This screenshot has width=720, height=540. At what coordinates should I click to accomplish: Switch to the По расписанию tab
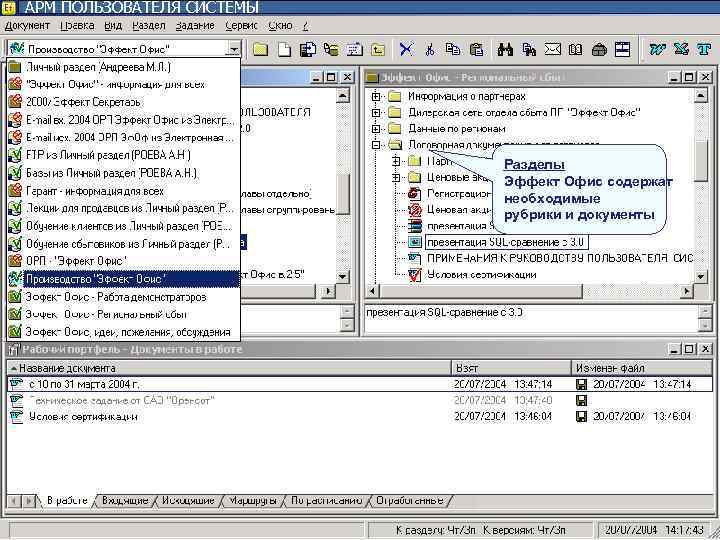coord(326,501)
